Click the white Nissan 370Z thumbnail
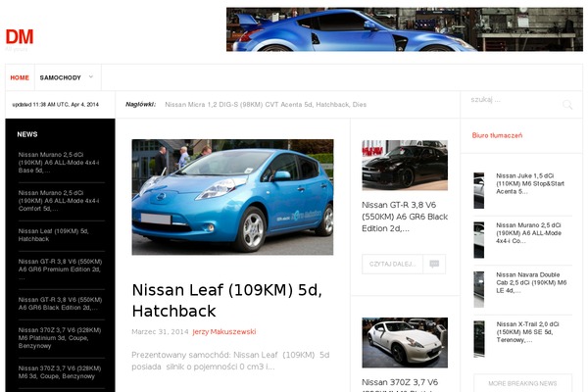 [405, 342]
